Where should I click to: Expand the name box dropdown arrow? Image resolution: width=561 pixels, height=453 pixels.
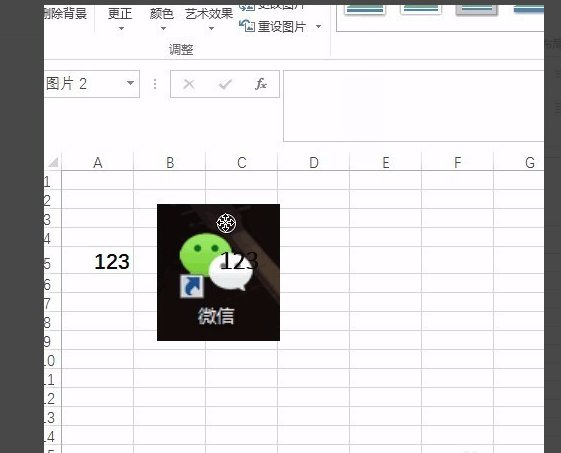(130, 84)
